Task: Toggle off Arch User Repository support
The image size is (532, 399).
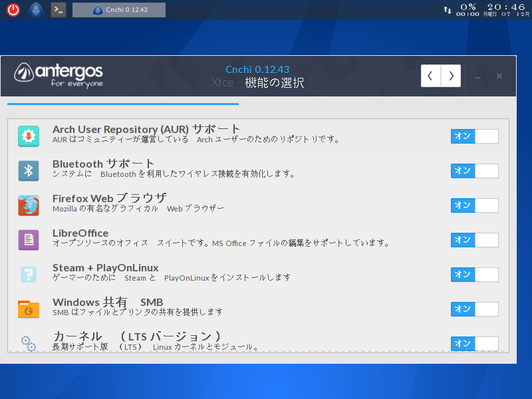Action: (475, 136)
